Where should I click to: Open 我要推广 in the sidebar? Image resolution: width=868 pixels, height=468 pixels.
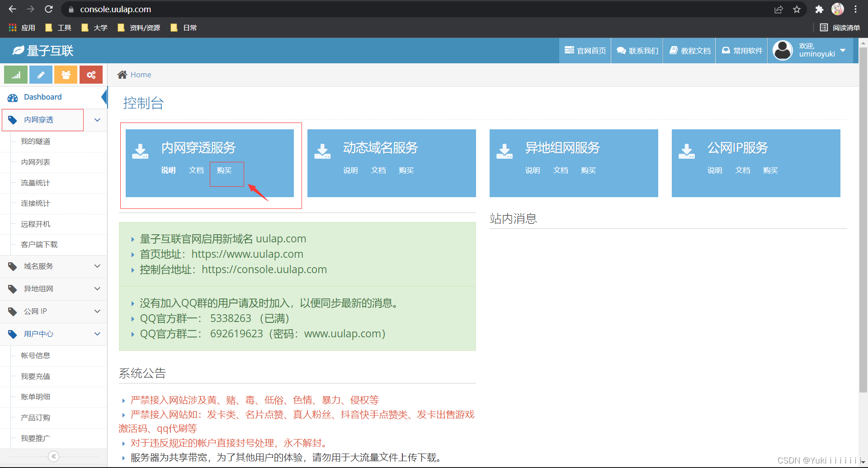click(35, 439)
